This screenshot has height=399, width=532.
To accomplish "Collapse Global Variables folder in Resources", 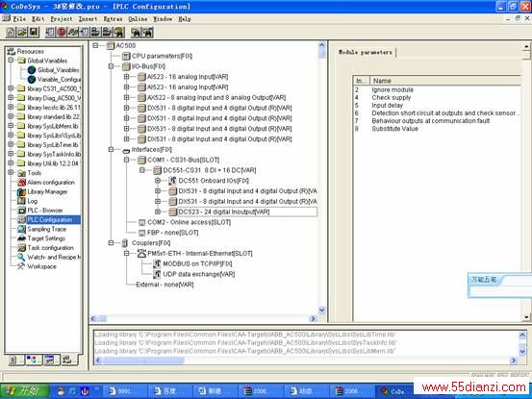I will pyautogui.click(x=11, y=61).
